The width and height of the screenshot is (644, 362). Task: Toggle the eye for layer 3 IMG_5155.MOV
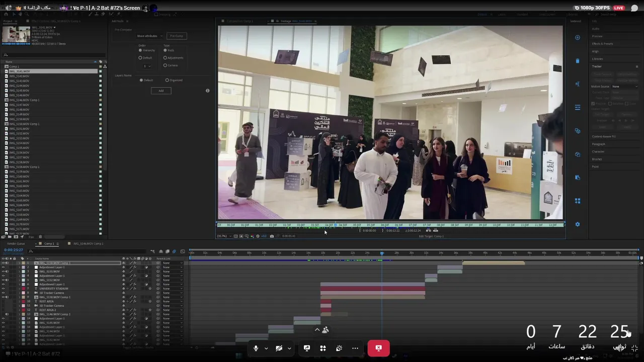tap(3, 271)
